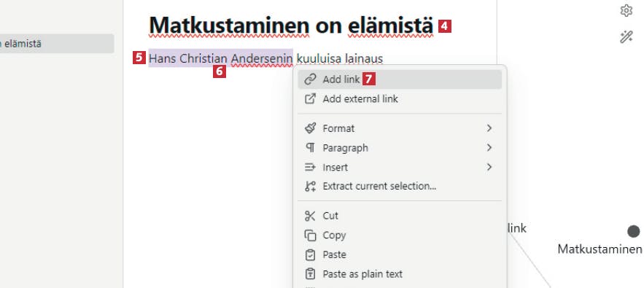Click the Matkustaminen on elämistä heading

(x=291, y=26)
